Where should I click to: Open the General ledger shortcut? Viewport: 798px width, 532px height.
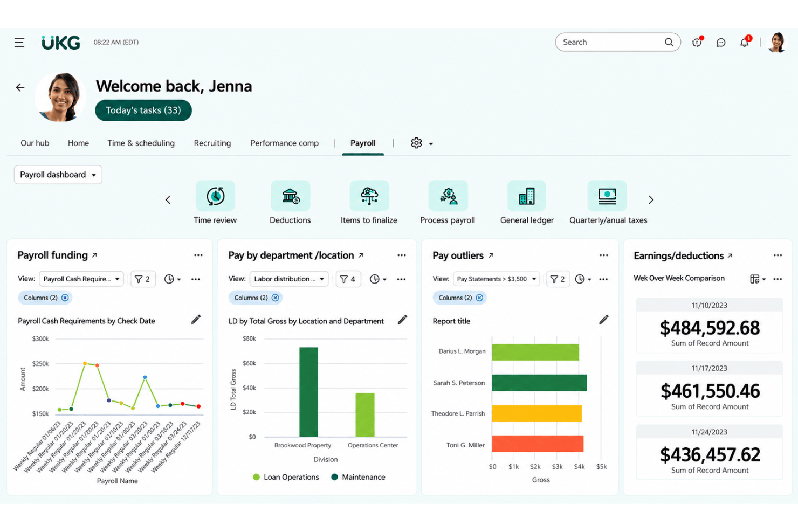[527, 196]
